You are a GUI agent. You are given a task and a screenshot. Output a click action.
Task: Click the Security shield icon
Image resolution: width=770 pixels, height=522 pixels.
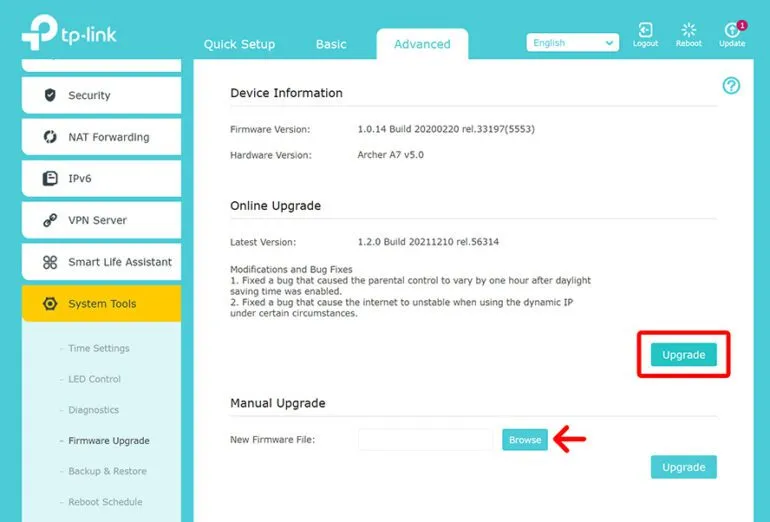coord(50,95)
